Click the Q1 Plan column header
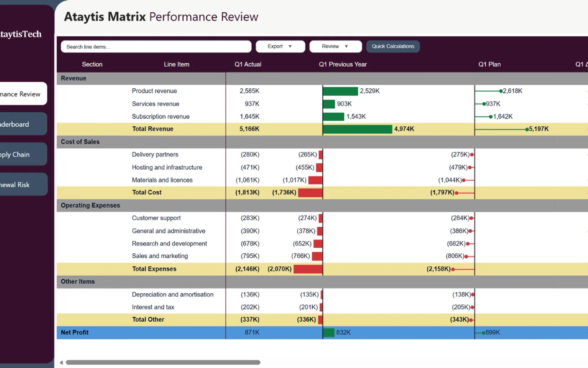 [x=490, y=64]
